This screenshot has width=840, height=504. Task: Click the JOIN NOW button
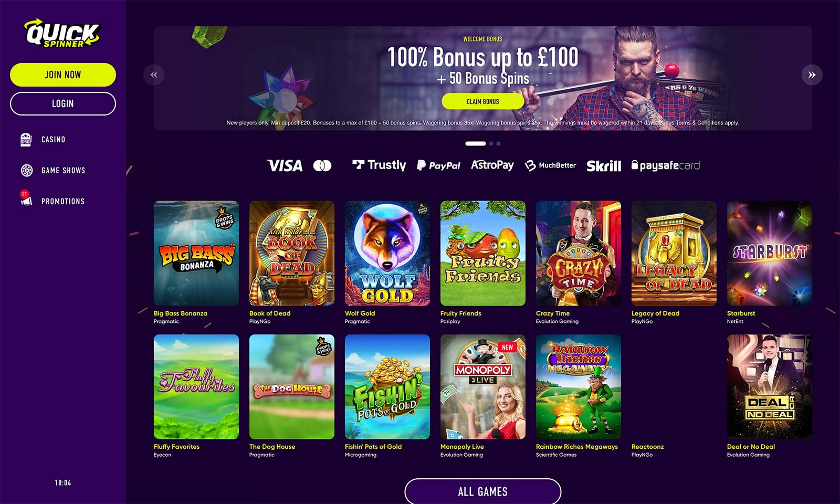(x=62, y=74)
